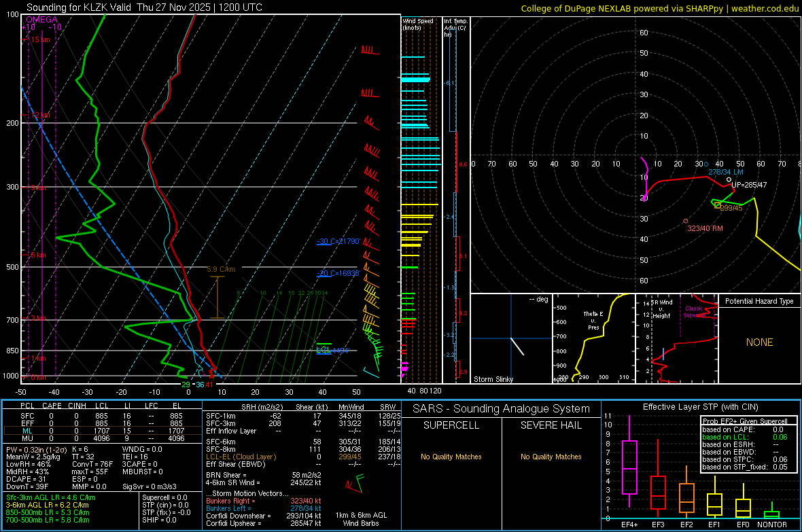802x532 pixels.
Task: Click the '700-500mb LR = 5.8 C/km' line
Action: click(x=48, y=520)
